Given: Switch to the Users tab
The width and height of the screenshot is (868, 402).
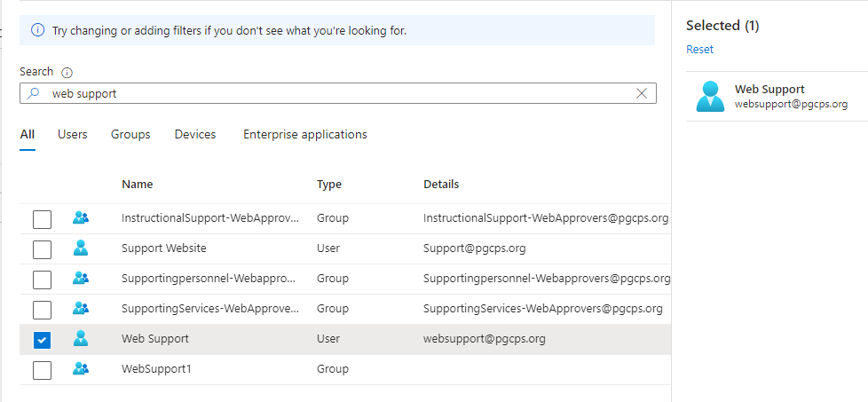Looking at the screenshot, I should tap(72, 135).
